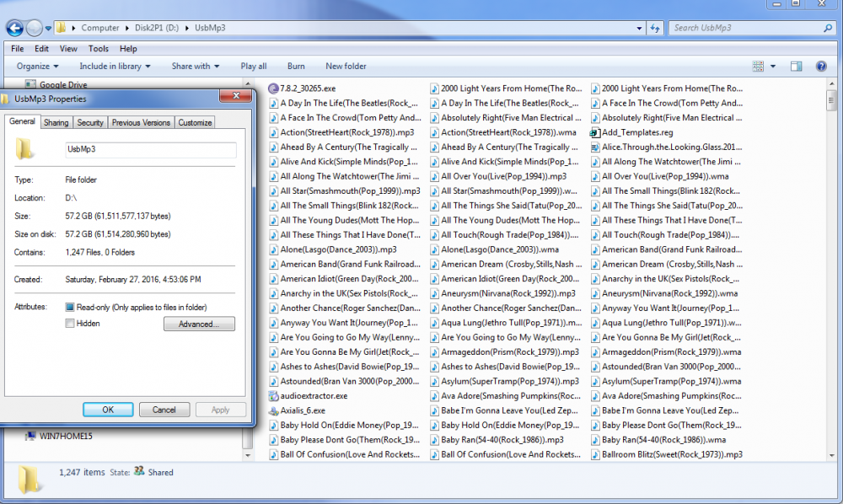This screenshot has height=504, width=843.
Task: Refresh the folder using the address bar icon
Action: tap(655, 28)
